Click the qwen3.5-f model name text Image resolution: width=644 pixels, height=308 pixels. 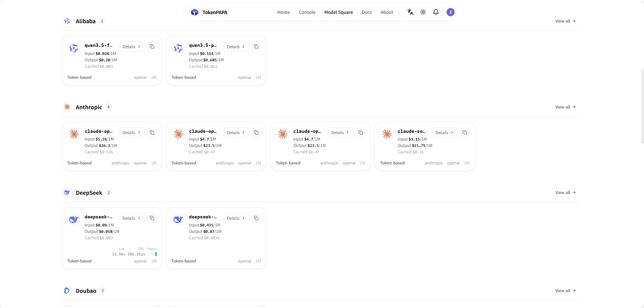click(x=98, y=45)
